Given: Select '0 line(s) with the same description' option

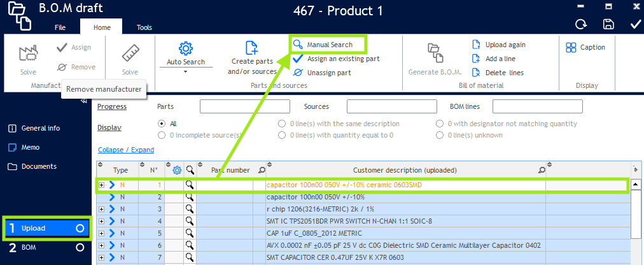Looking at the screenshot, I should pyautogui.click(x=283, y=124).
